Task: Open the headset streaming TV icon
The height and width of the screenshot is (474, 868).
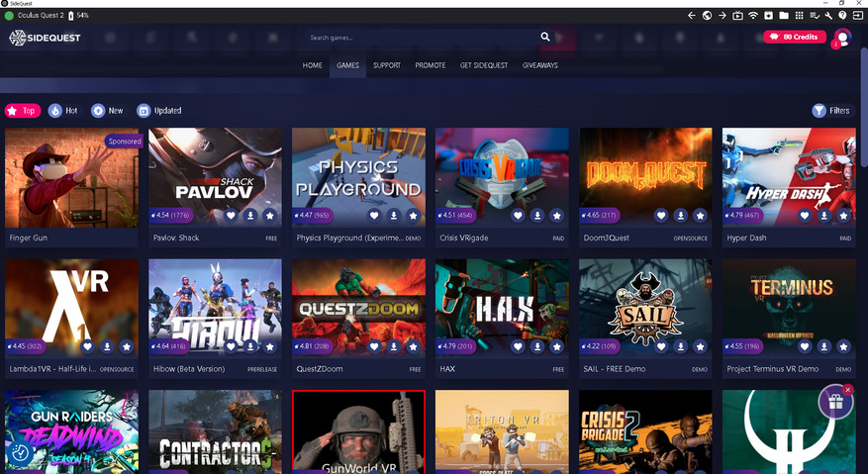Action: [x=737, y=16]
